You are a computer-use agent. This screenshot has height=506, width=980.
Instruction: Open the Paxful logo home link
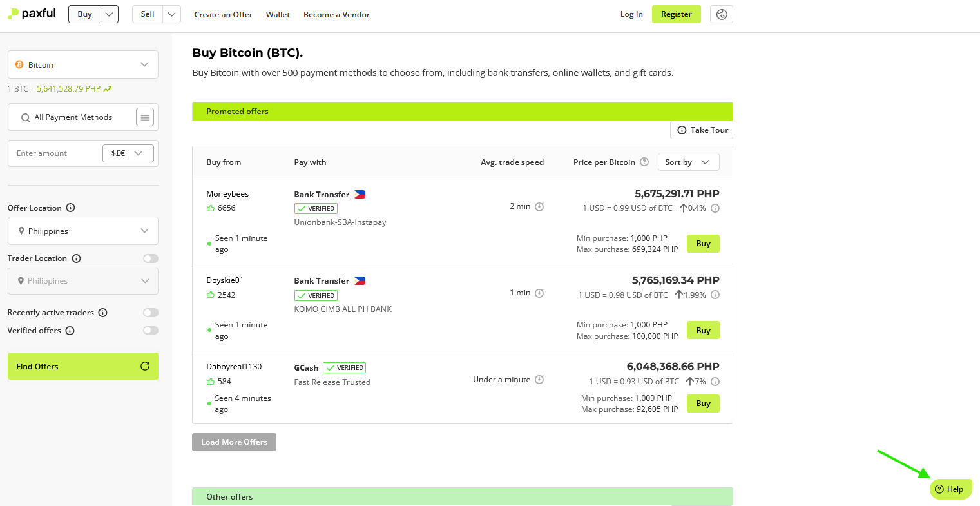tap(32, 14)
